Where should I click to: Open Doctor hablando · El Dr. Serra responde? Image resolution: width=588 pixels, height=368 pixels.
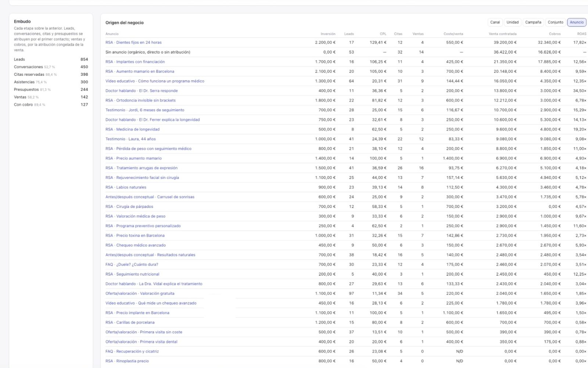(141, 91)
